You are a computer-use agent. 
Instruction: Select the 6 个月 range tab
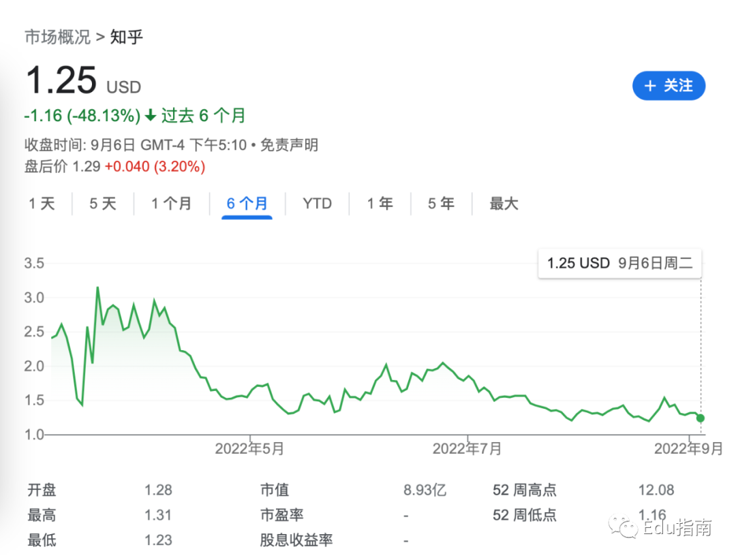[247, 204]
